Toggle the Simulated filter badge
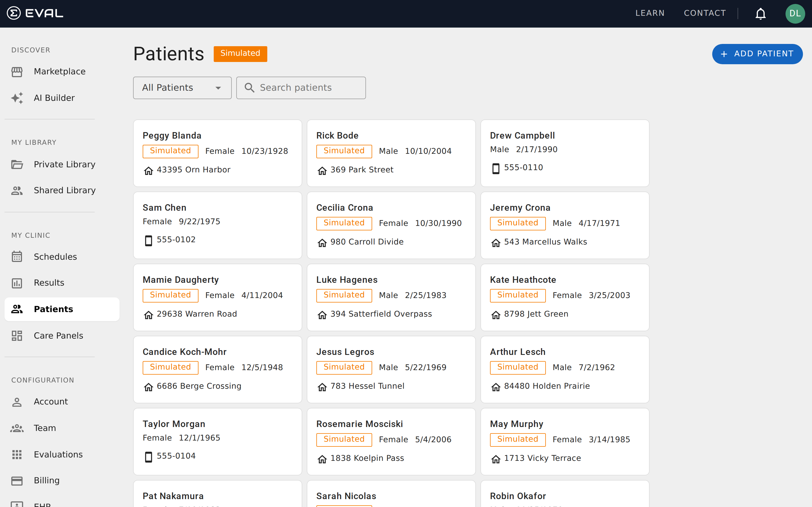 240,53
